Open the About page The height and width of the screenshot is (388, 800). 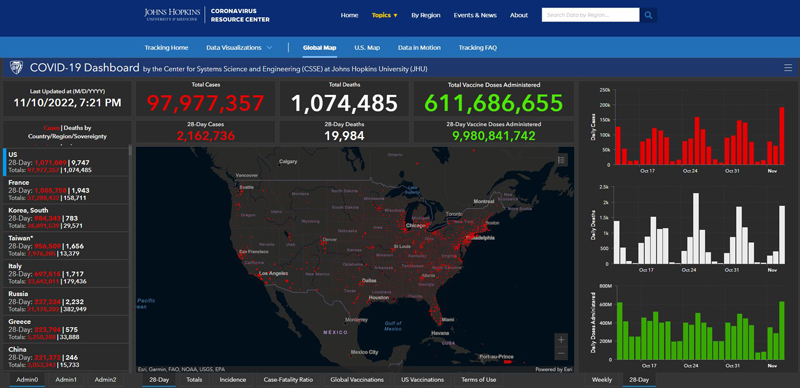(x=519, y=15)
